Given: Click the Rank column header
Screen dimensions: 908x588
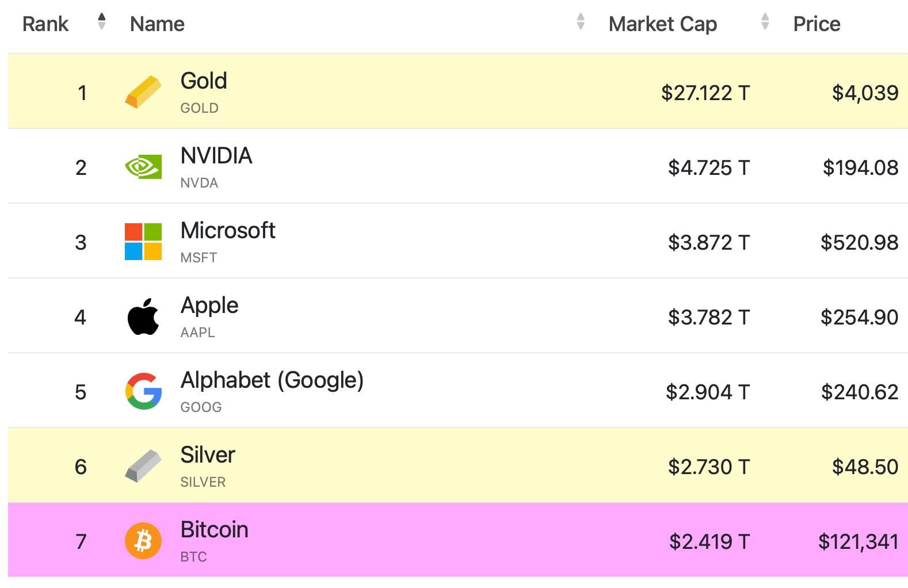Looking at the screenshot, I should [x=45, y=24].
